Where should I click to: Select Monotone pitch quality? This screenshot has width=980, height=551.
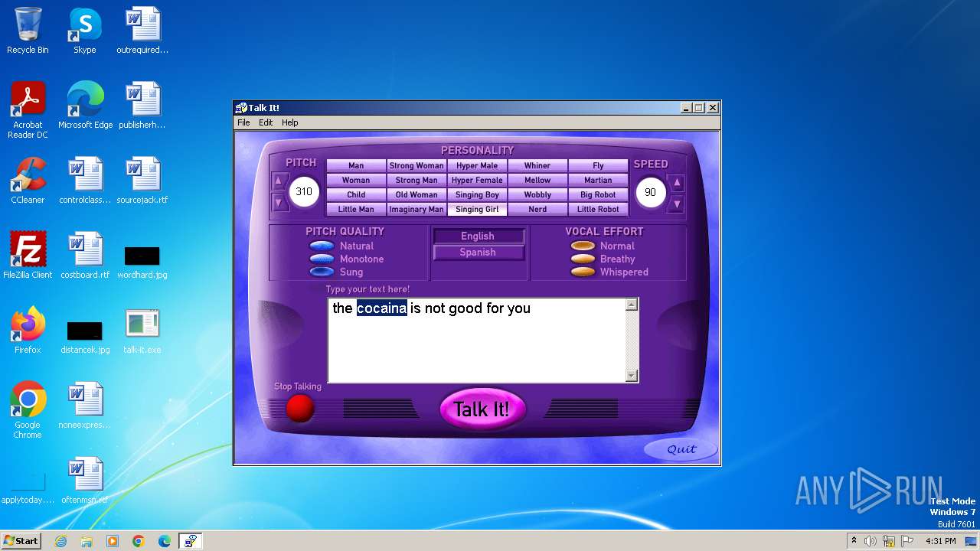(x=322, y=259)
